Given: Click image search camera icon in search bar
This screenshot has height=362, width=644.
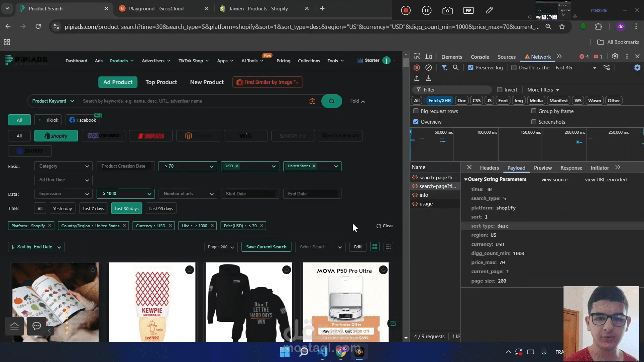Looking at the screenshot, I should 312,101.
